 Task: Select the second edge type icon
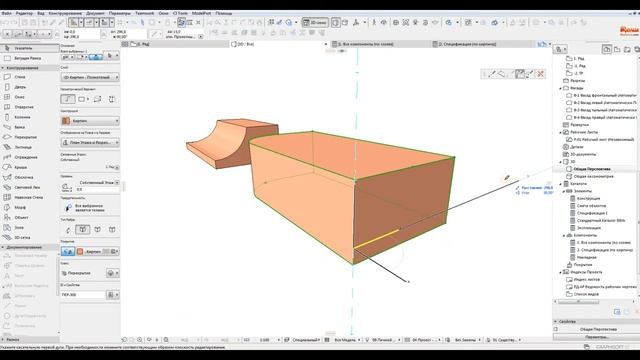(82, 229)
